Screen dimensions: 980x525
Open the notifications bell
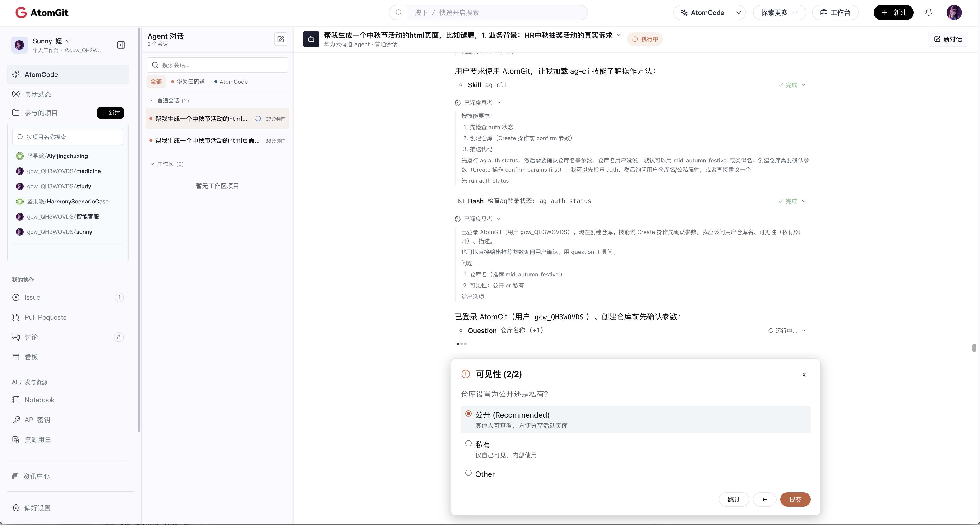[x=929, y=13]
